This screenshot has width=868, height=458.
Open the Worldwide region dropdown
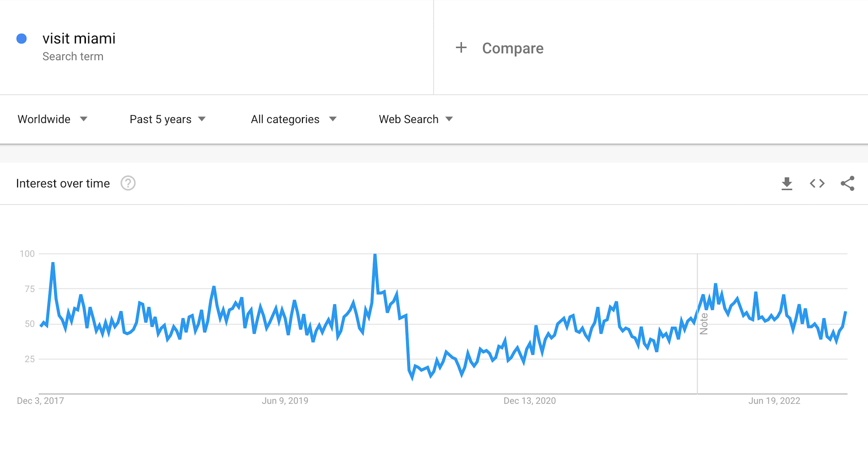(52, 119)
